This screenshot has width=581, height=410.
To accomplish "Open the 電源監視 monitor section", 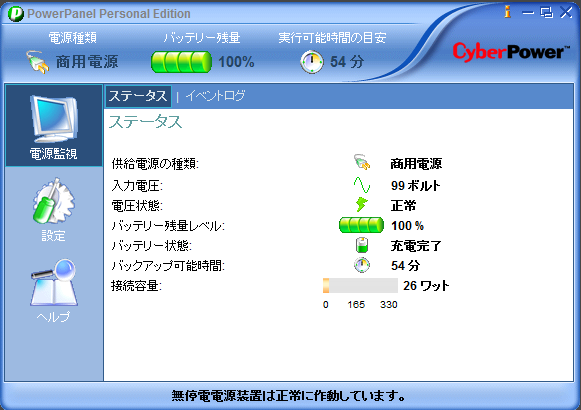I will click(x=54, y=126).
